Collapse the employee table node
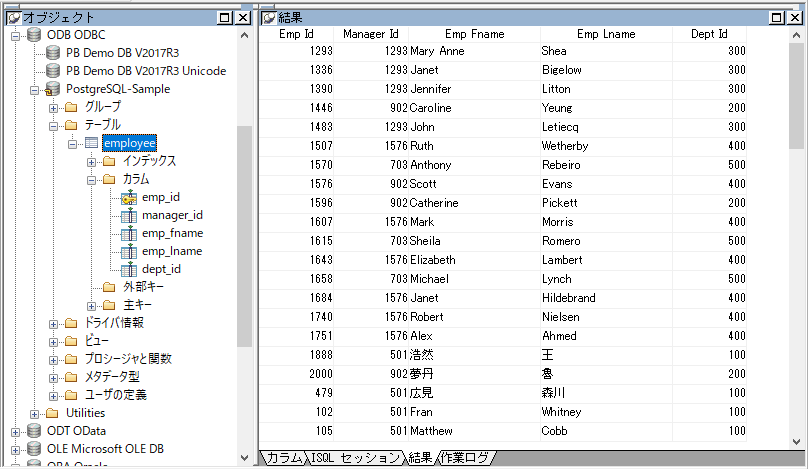Viewport: 808px width, 469px height. (x=73, y=143)
